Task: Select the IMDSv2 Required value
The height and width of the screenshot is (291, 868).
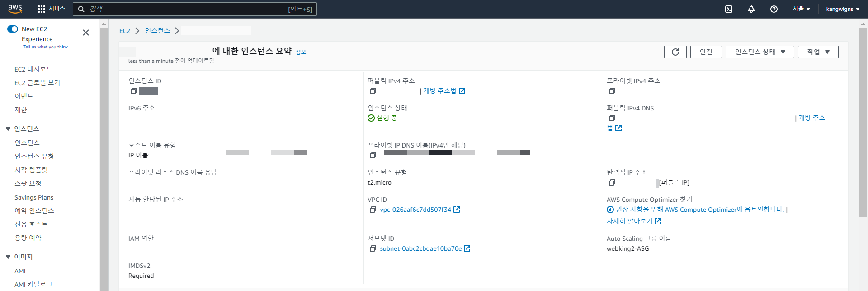Action: coord(141,276)
